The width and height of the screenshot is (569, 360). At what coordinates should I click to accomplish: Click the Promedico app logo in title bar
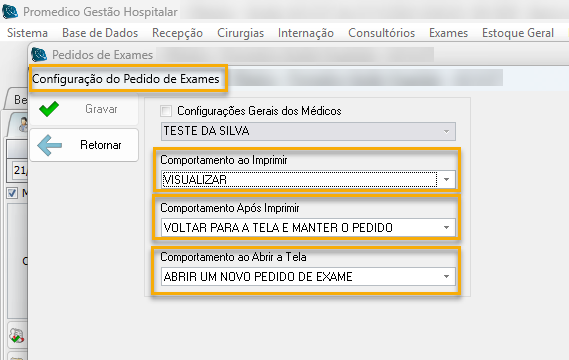(10, 12)
